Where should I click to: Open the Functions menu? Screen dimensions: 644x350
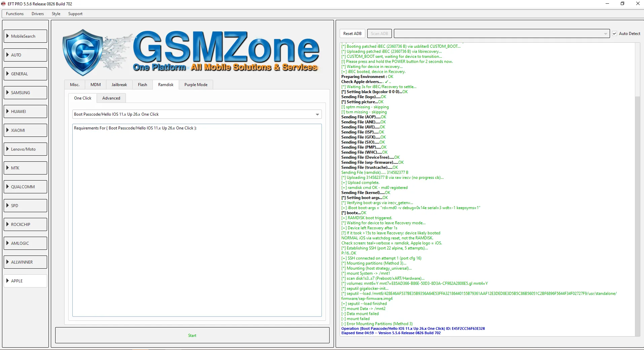coord(15,14)
